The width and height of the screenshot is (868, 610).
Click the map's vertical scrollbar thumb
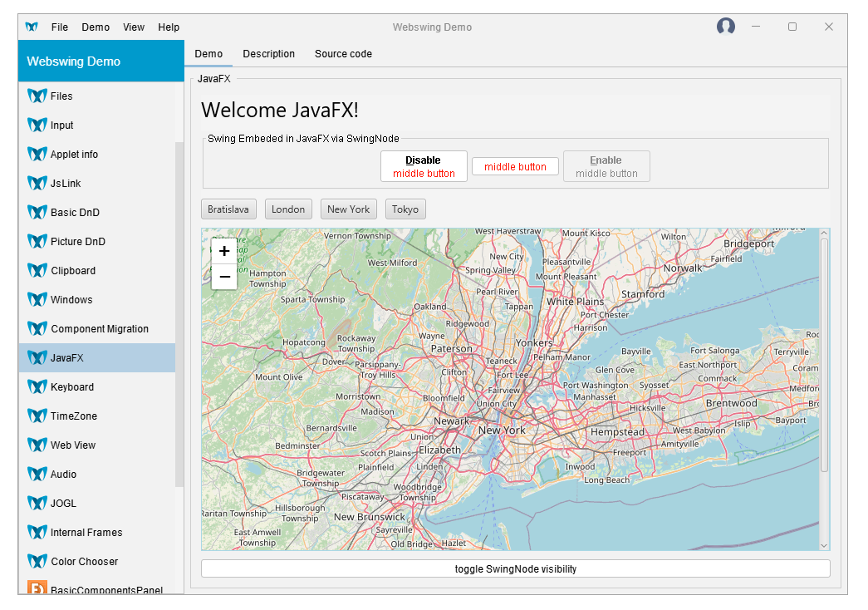tap(824, 355)
